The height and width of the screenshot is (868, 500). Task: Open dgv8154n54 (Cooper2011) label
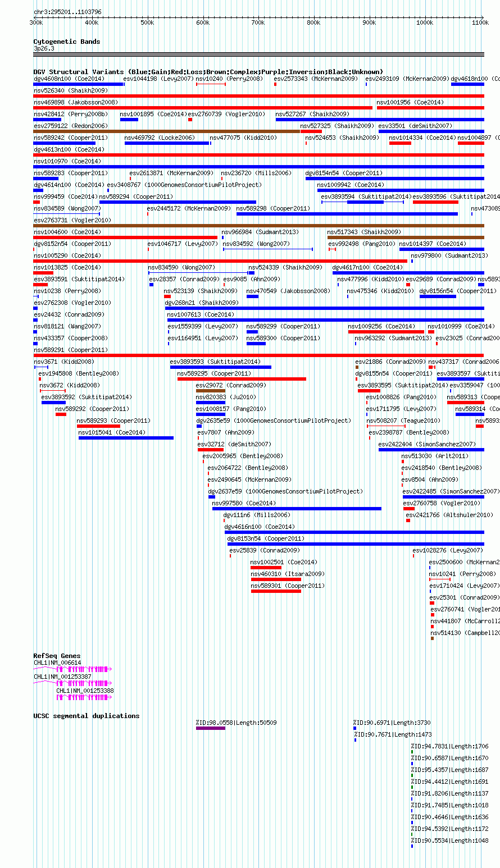coord(343,173)
